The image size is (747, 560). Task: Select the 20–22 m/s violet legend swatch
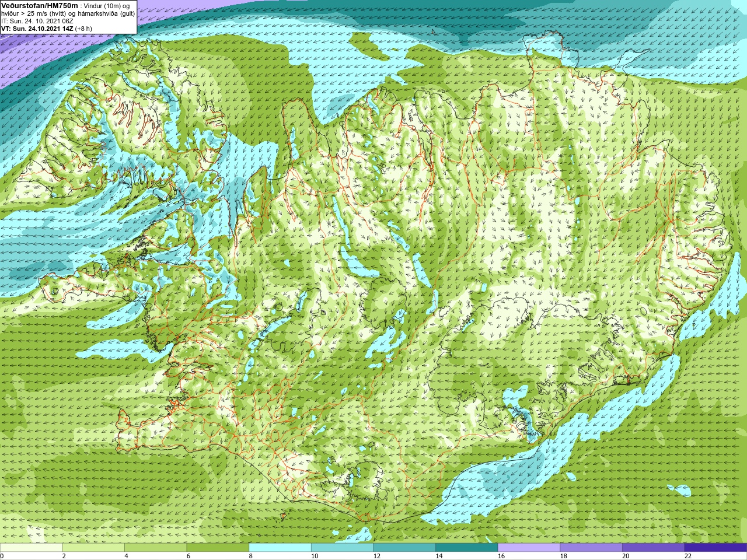[653, 548]
